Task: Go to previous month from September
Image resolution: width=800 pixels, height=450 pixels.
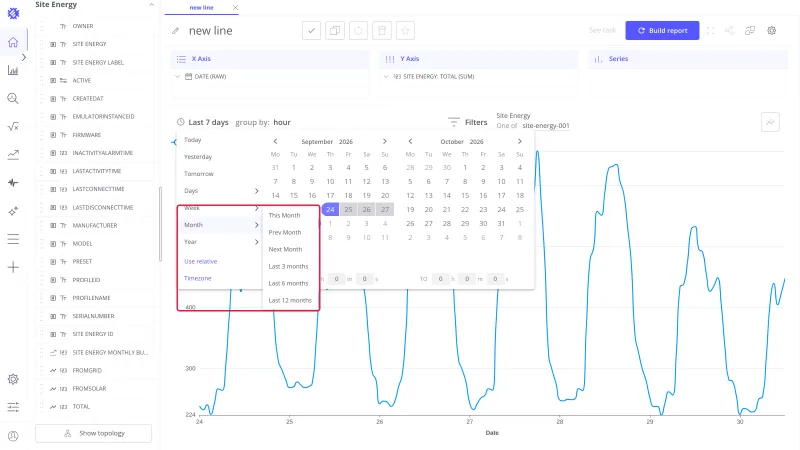Action: click(276, 141)
